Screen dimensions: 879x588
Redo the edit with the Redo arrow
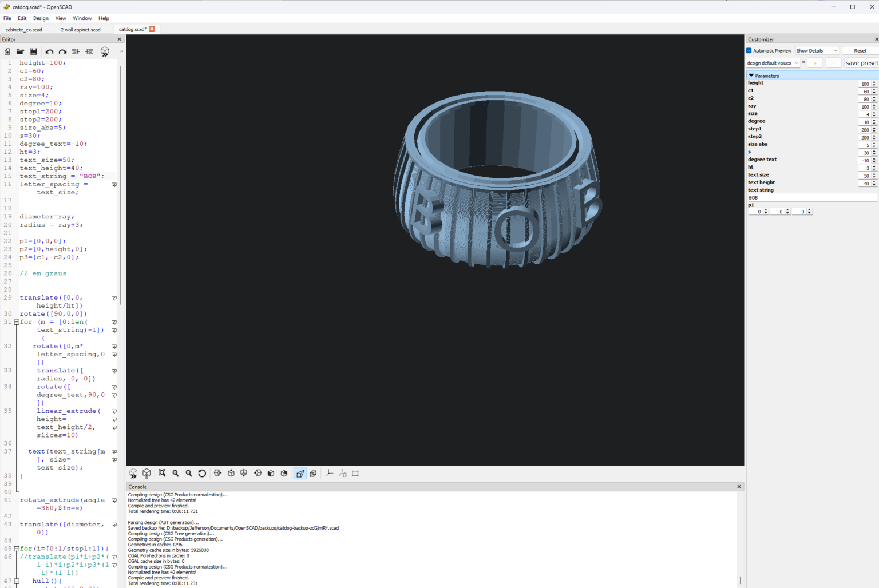[62, 51]
